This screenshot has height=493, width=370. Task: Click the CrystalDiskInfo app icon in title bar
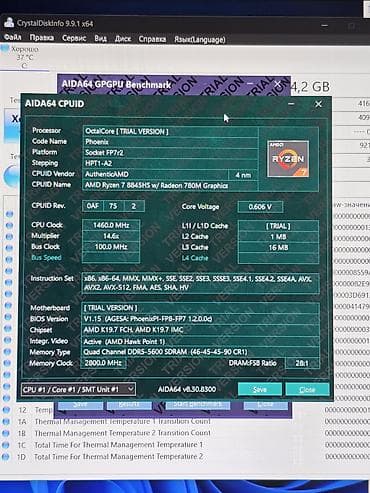(9, 22)
